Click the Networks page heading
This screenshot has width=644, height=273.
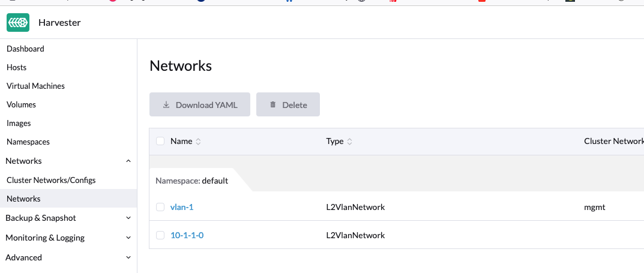(181, 65)
